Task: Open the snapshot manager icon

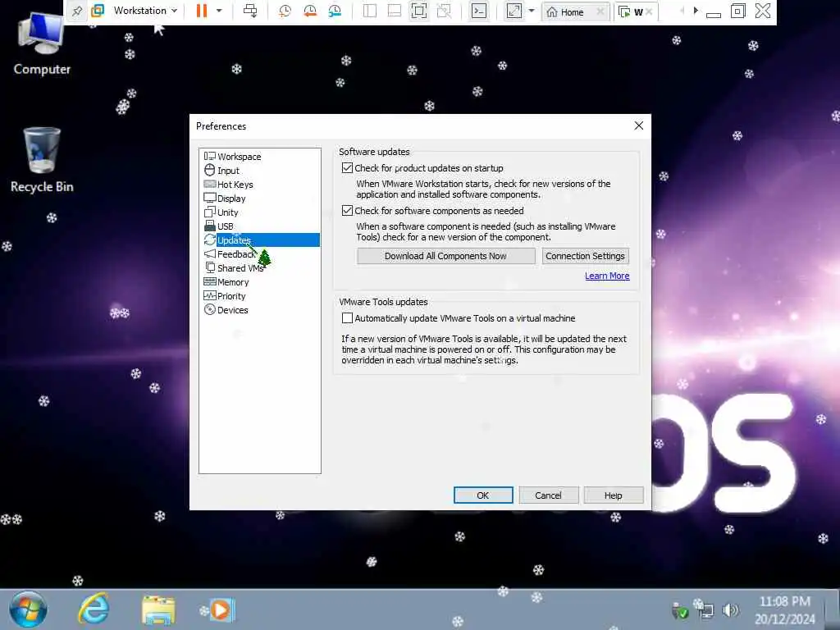Action: 335,11
